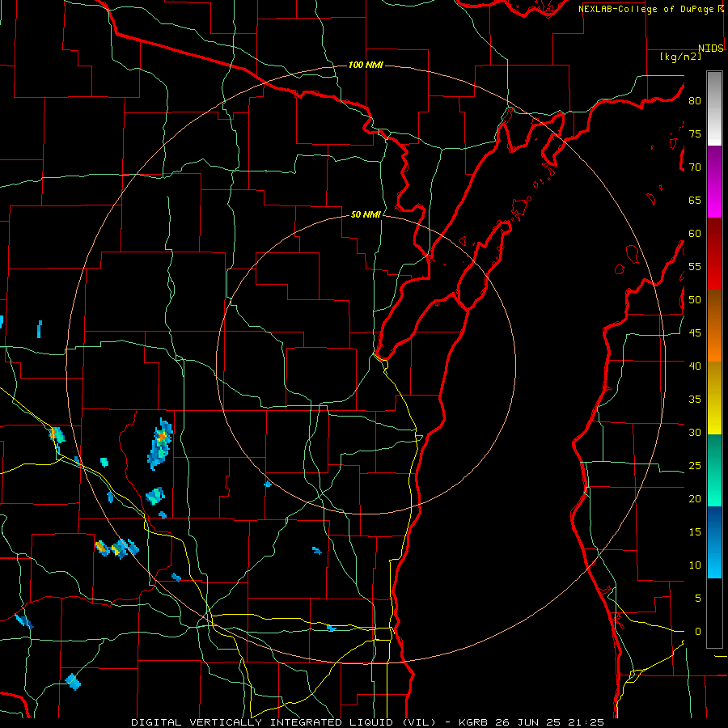Pick the dark red segment of the color bar

pyautogui.click(x=714, y=254)
